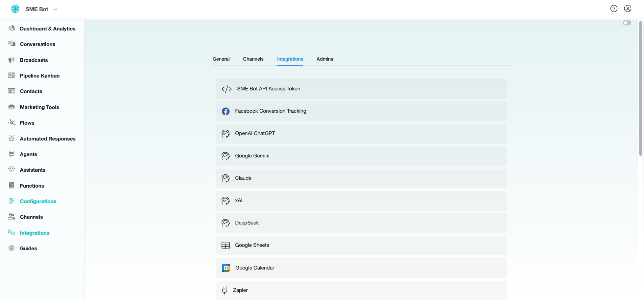The image size is (644, 300).
Task: Click the SME Bot logo icon
Action: click(15, 9)
